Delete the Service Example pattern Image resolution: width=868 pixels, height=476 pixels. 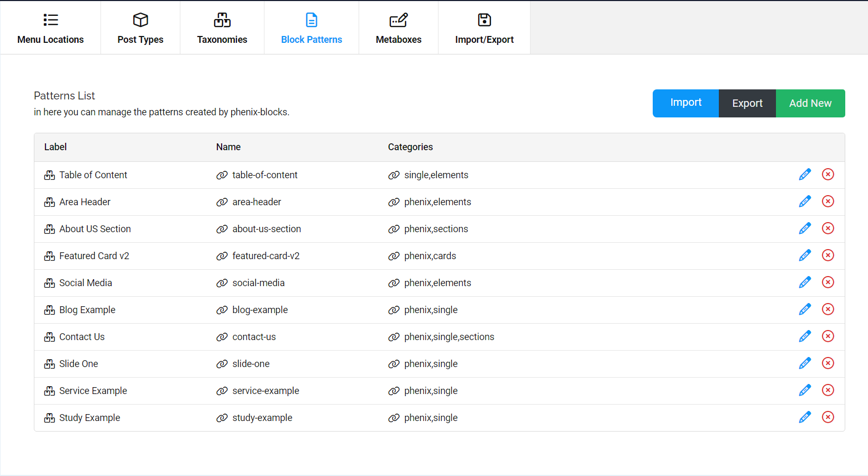(x=828, y=390)
